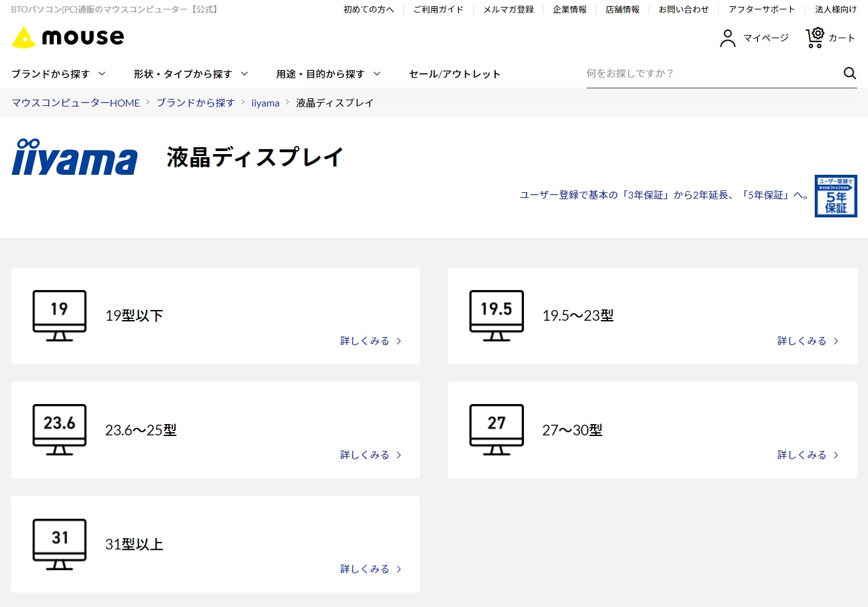Click the BTOパソコン site tagline text
The height and width of the screenshot is (607, 868).
(x=114, y=9)
